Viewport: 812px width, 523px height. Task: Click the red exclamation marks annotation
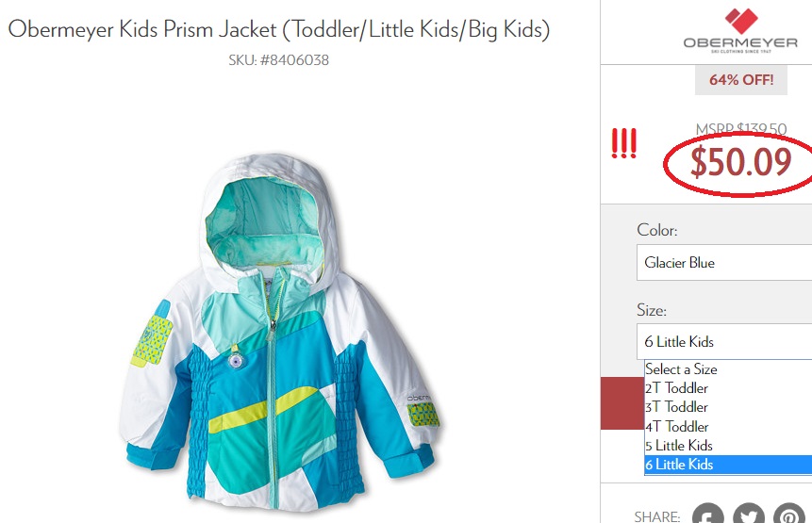click(623, 143)
